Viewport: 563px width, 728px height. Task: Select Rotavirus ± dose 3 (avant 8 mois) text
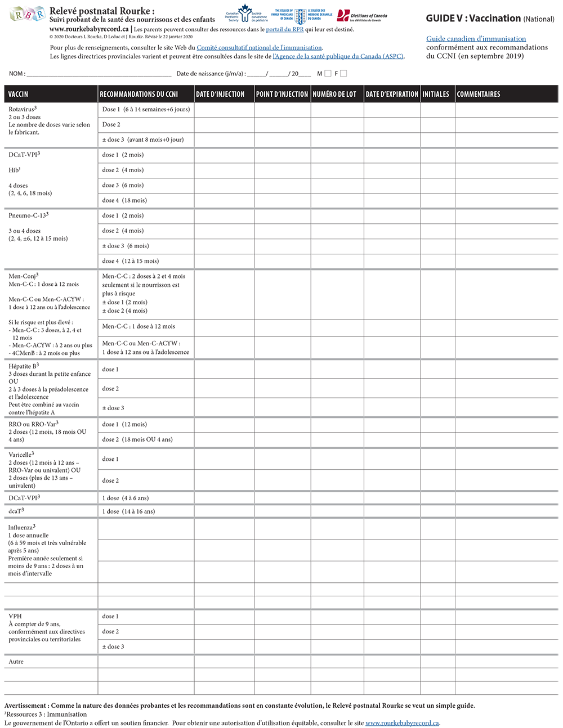(143, 140)
